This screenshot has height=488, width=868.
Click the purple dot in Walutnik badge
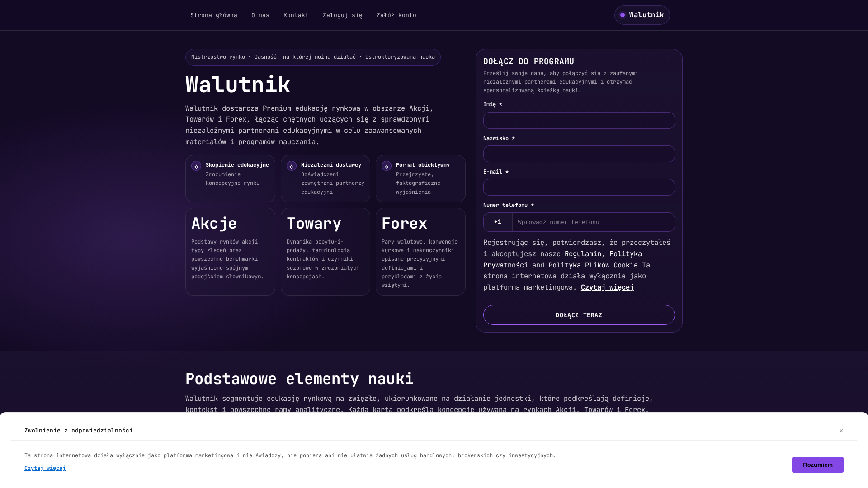point(623,15)
